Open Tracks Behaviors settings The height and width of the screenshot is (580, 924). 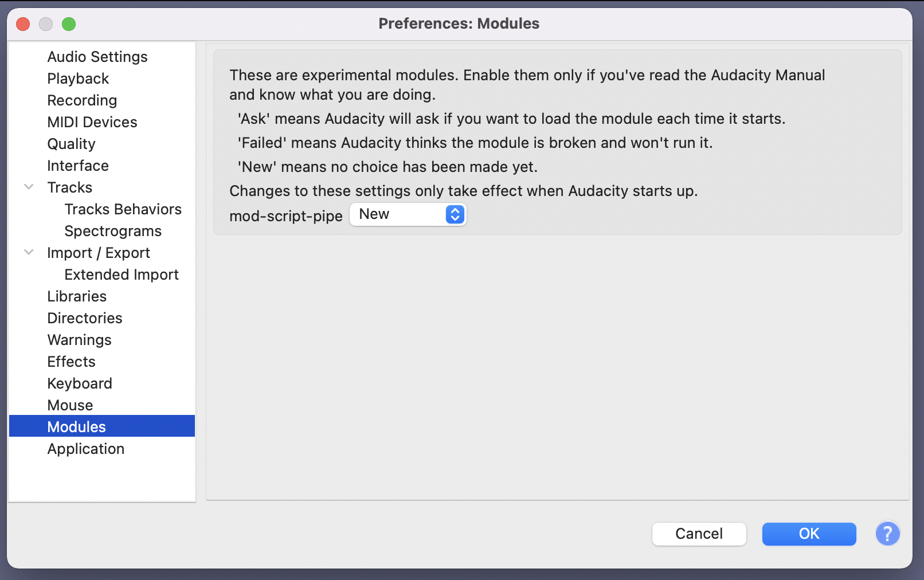123,209
